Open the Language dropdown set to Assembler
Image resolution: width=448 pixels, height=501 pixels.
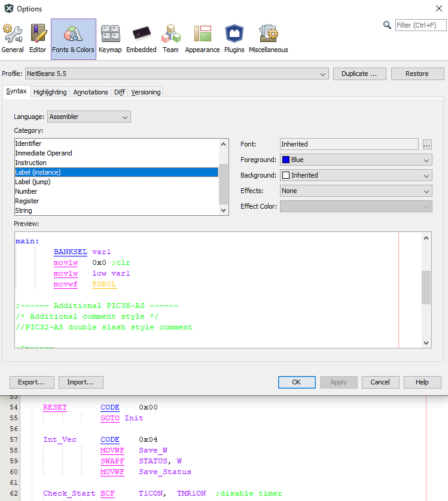[x=89, y=117]
